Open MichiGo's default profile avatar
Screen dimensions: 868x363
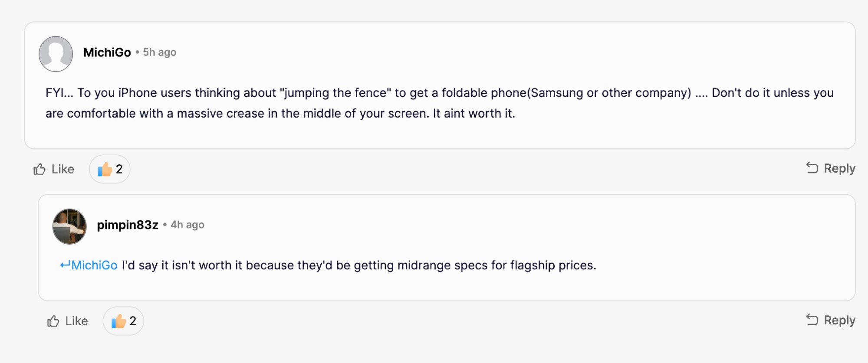(x=56, y=54)
